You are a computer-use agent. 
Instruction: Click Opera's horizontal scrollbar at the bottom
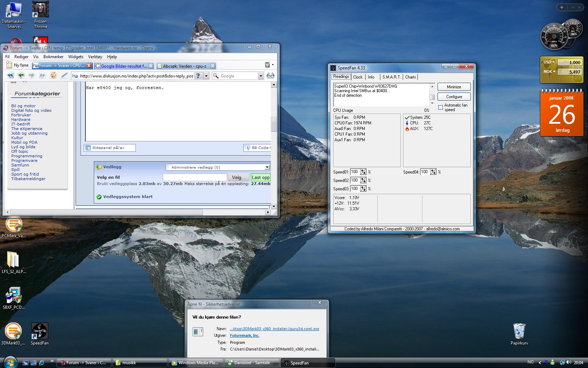click(x=107, y=212)
